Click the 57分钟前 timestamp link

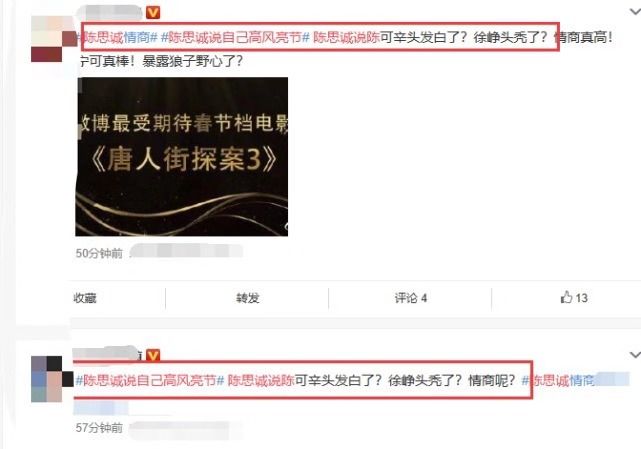(x=99, y=428)
